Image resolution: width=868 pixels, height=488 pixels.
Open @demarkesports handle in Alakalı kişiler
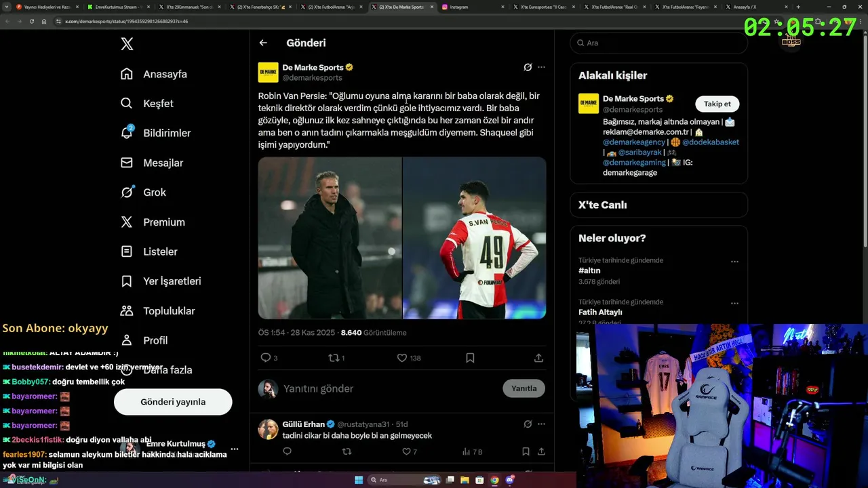tap(633, 110)
